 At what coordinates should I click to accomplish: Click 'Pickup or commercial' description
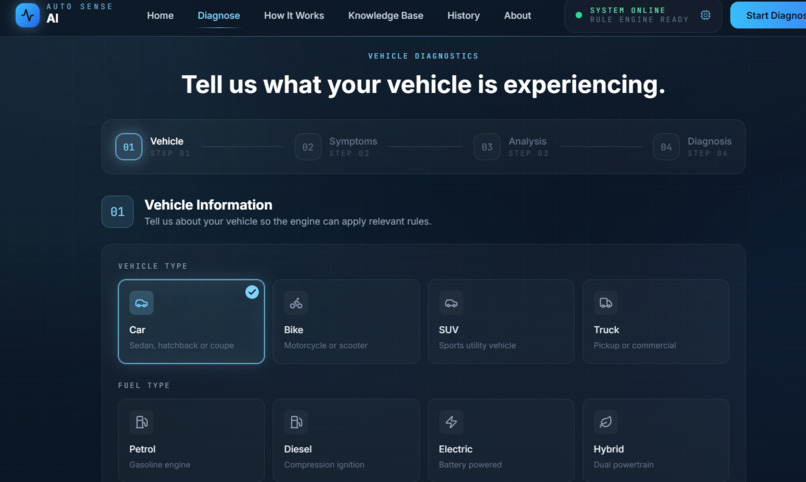[x=634, y=345]
